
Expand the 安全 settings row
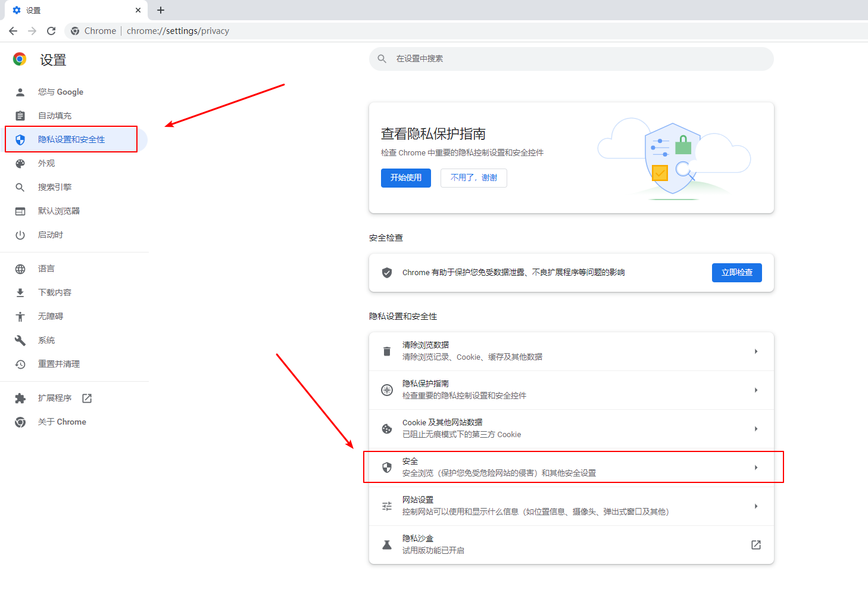coord(573,467)
